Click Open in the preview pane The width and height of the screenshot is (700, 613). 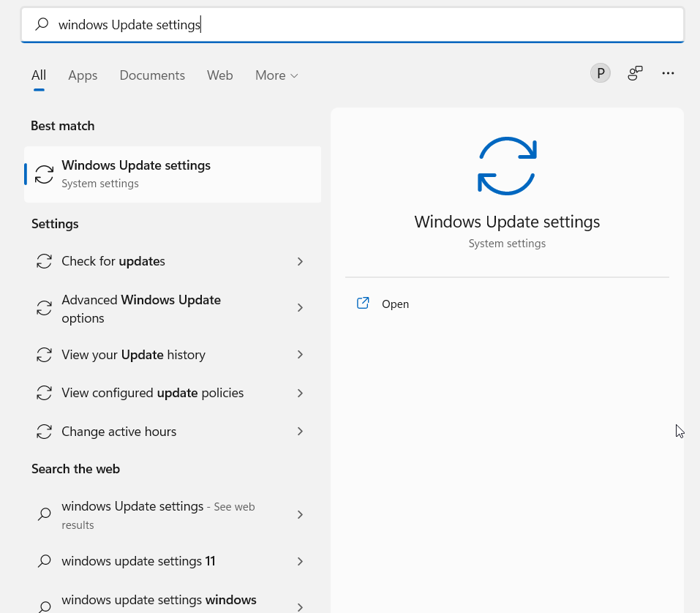(x=395, y=304)
